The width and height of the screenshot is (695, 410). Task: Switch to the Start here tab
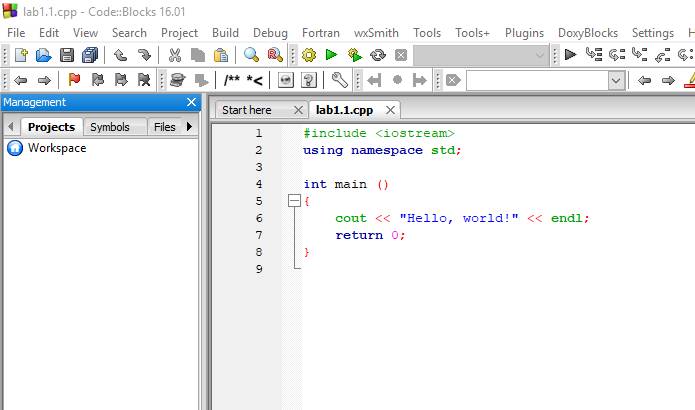(x=247, y=110)
